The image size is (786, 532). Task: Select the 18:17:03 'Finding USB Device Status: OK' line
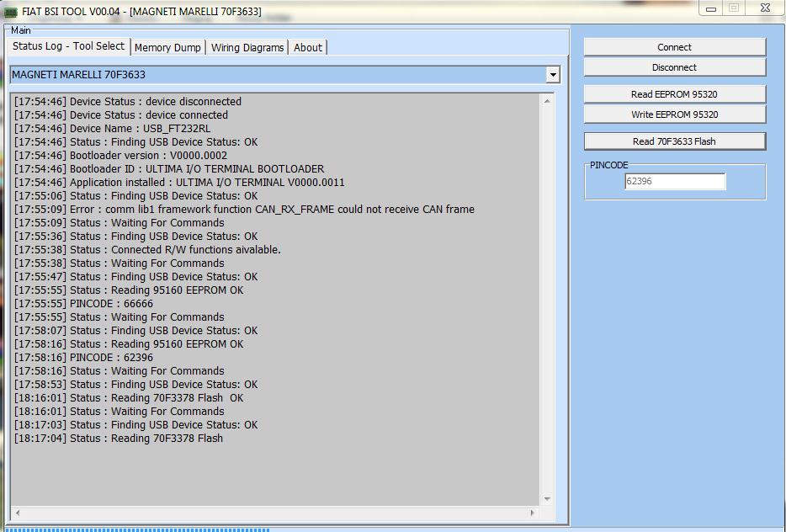tap(135, 425)
